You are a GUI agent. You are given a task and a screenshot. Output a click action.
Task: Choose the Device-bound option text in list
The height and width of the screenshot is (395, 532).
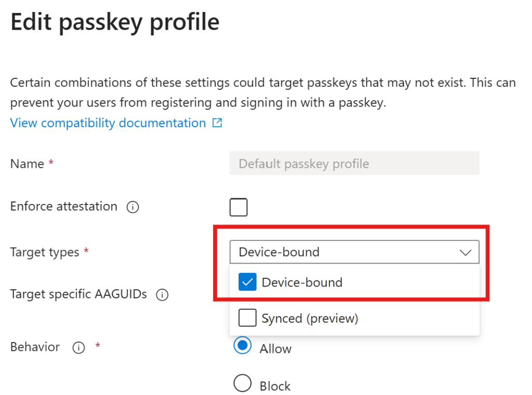tap(302, 282)
